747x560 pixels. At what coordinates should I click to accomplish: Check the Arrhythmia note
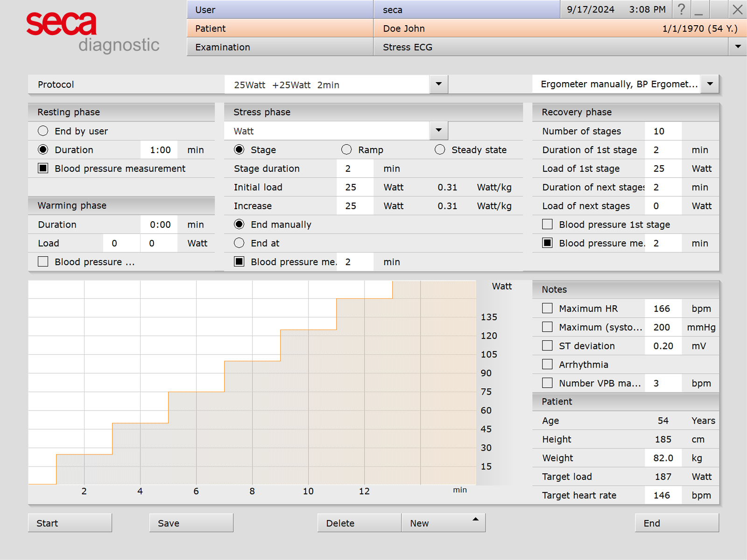[x=547, y=364]
